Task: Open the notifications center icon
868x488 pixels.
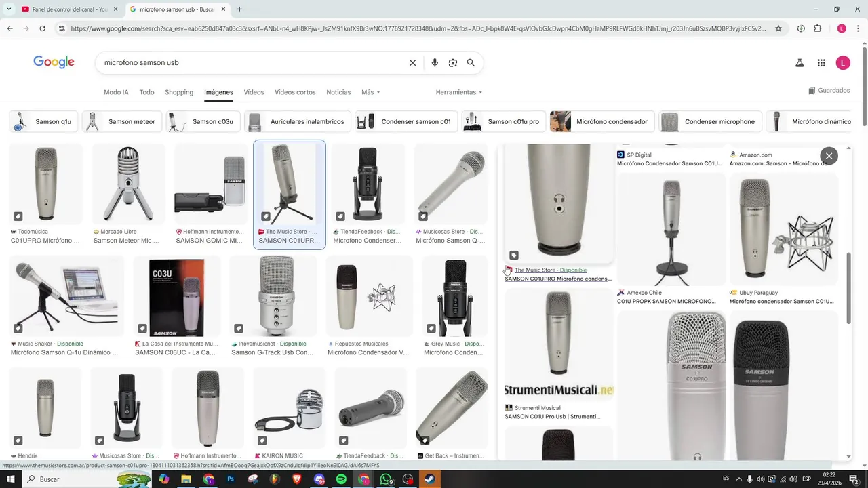Action: point(854,479)
